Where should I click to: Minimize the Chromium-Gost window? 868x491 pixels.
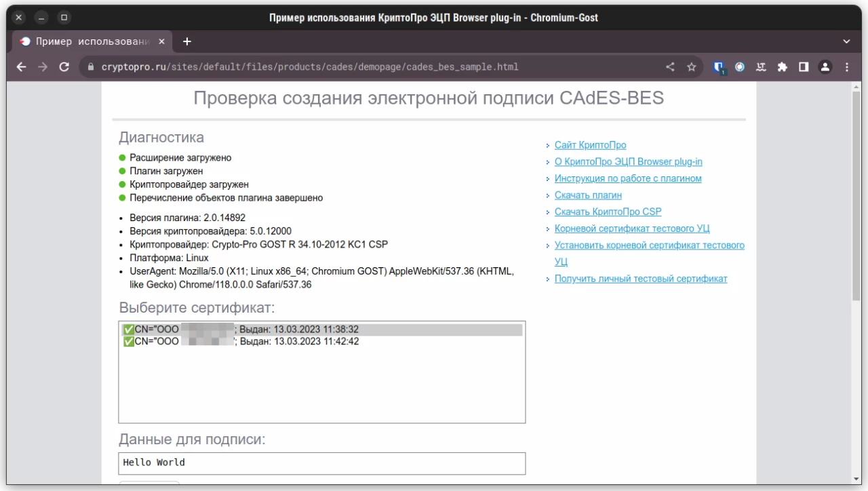41,17
